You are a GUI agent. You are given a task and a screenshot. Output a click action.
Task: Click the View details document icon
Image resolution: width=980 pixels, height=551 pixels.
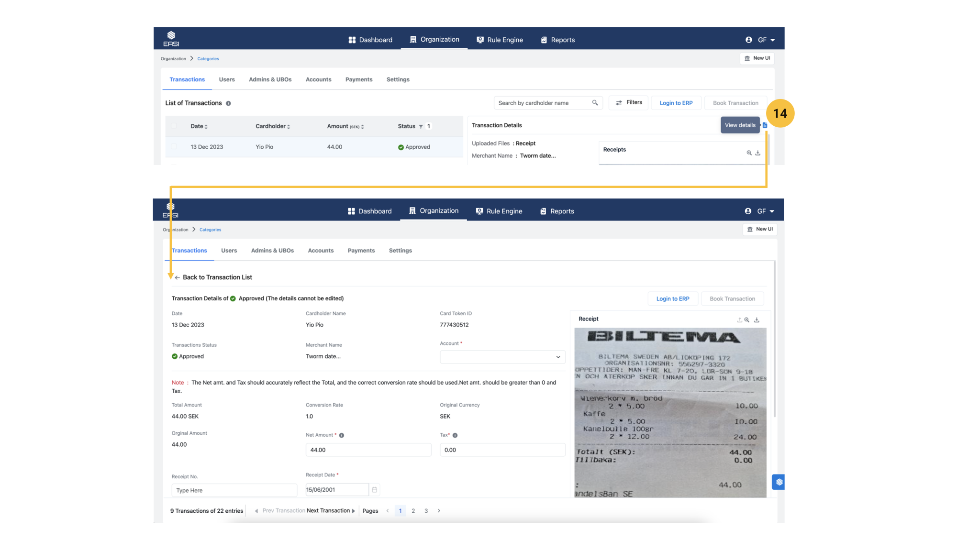(x=765, y=125)
